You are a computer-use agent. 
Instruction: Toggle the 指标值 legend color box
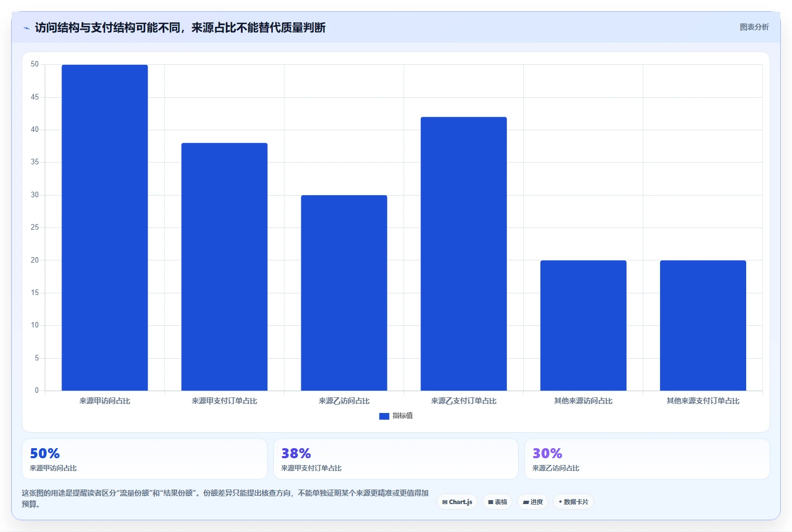coord(384,416)
